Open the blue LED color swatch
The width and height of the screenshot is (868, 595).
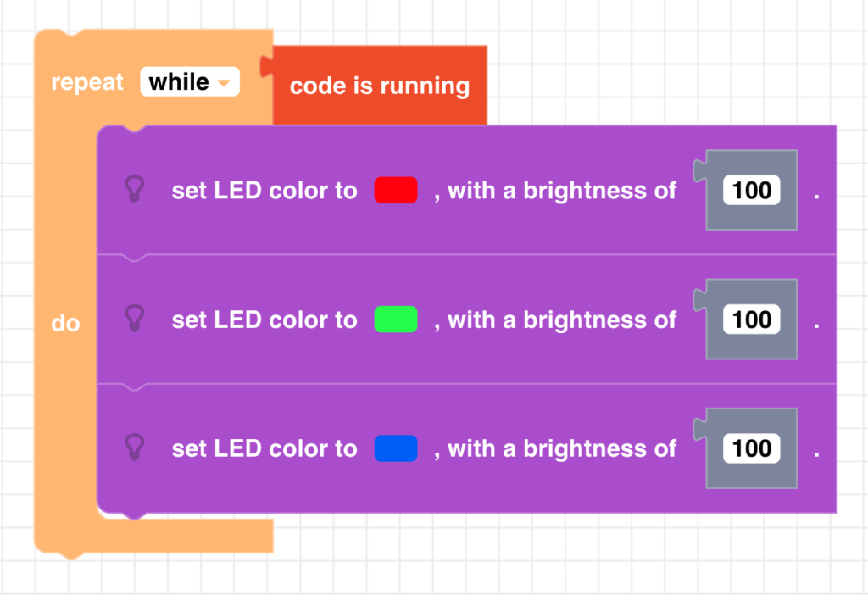click(x=396, y=448)
